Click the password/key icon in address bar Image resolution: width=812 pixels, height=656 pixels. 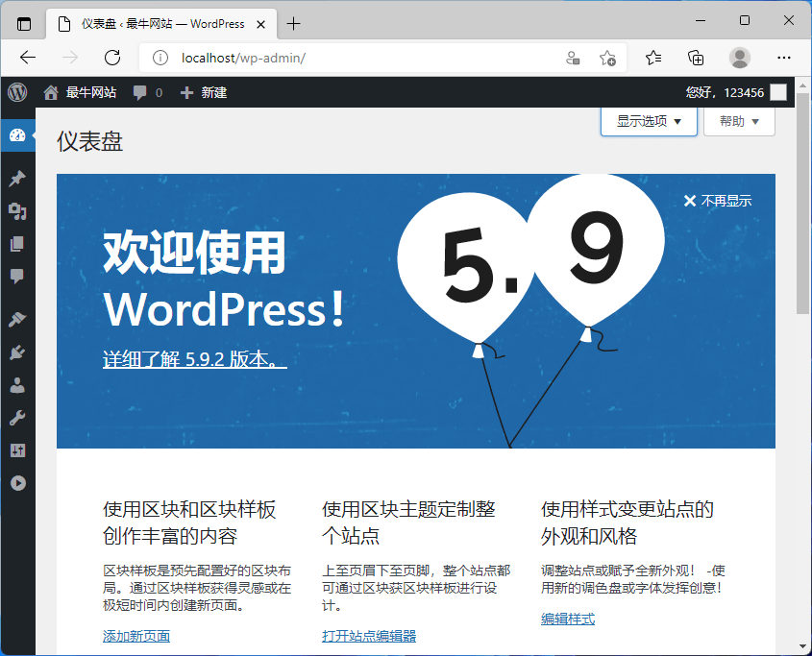coord(572,58)
